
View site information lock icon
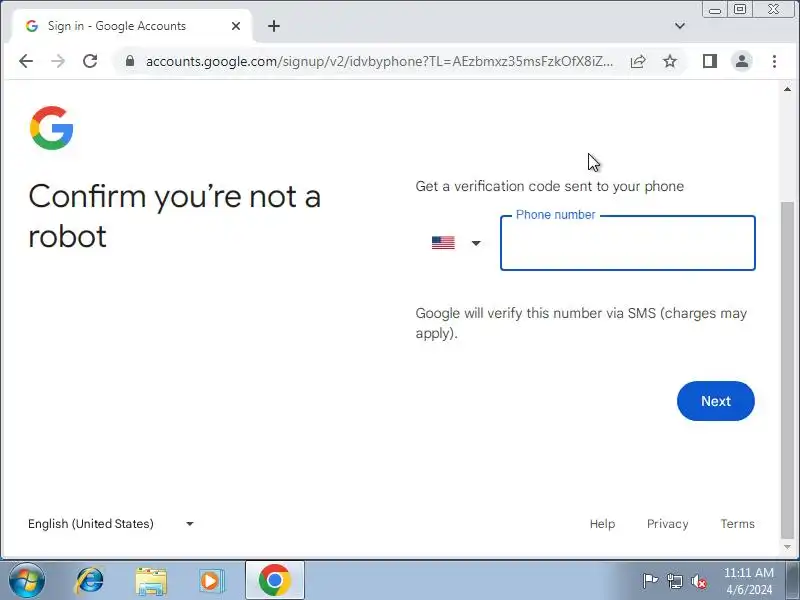pyautogui.click(x=130, y=61)
